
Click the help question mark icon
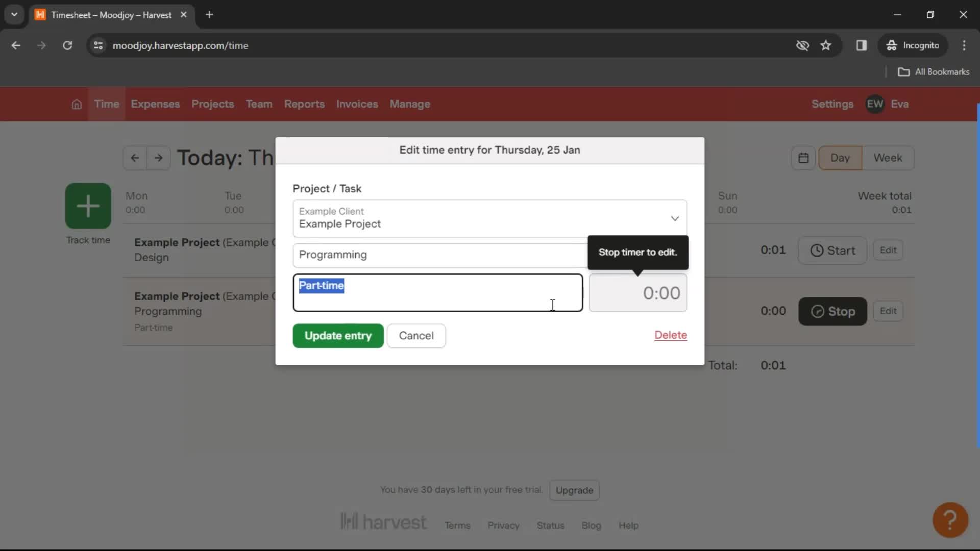[x=951, y=519]
